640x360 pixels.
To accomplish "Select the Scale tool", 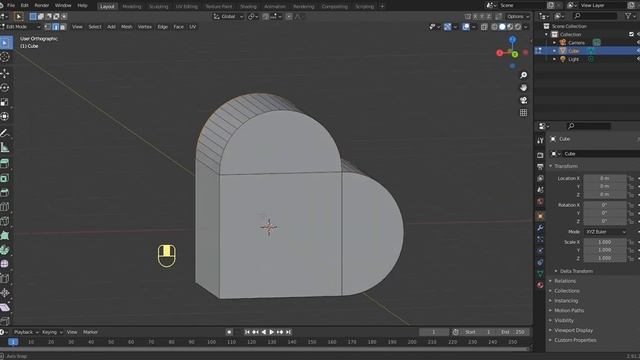I will 5,102.
